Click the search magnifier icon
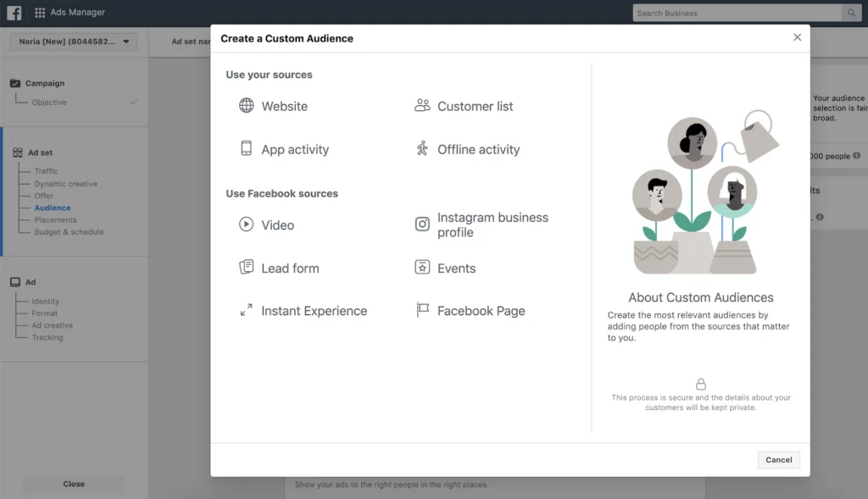 pos(851,13)
